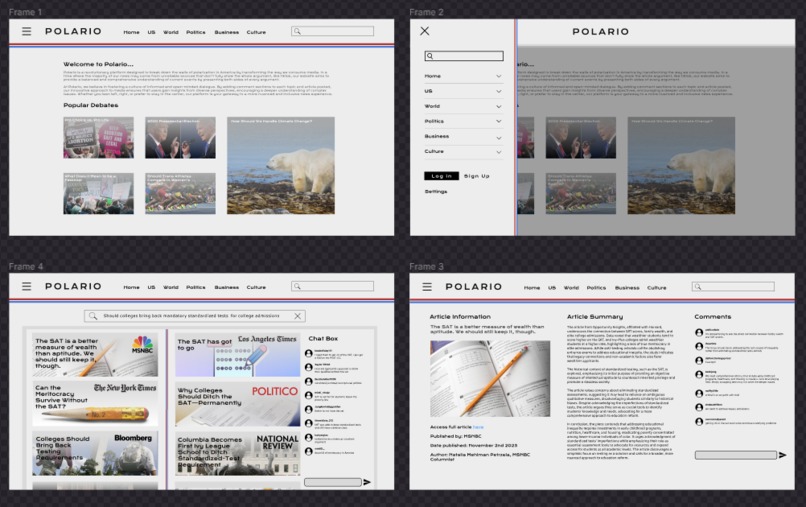The height and width of the screenshot is (507, 806).
Task: Click the search magnifier icon in Frame 3 header
Action: point(698,287)
